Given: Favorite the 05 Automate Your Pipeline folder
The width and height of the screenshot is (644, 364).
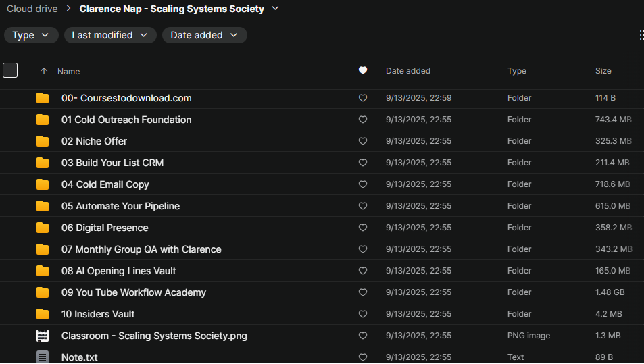Looking at the screenshot, I should point(363,206).
